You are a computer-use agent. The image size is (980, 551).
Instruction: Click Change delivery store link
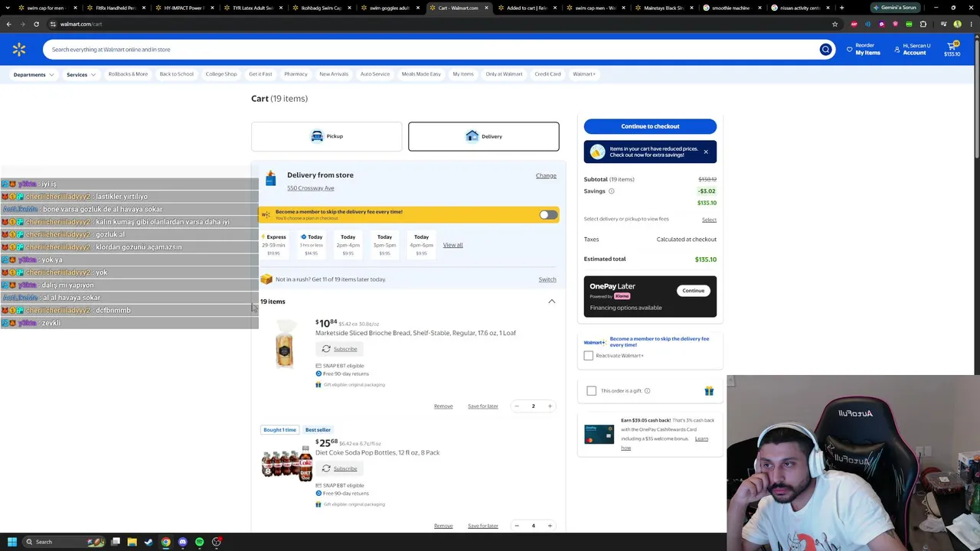click(x=546, y=176)
